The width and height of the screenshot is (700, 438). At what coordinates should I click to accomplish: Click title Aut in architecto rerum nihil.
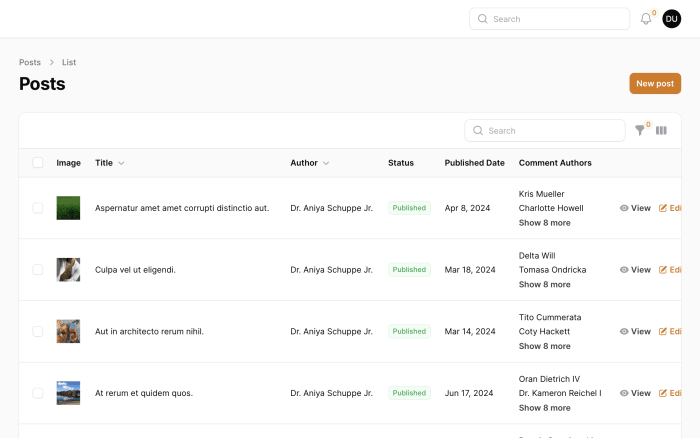[x=149, y=331]
